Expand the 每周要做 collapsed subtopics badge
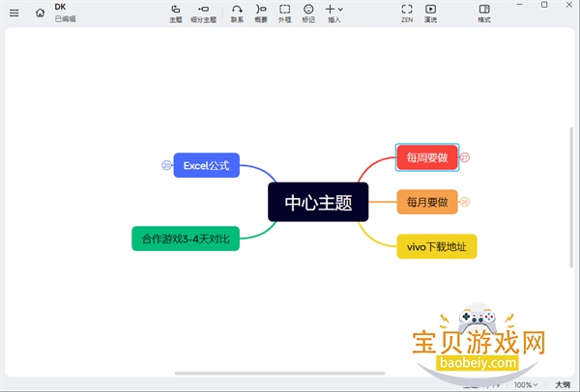The width and height of the screenshot is (580, 392). [x=465, y=157]
